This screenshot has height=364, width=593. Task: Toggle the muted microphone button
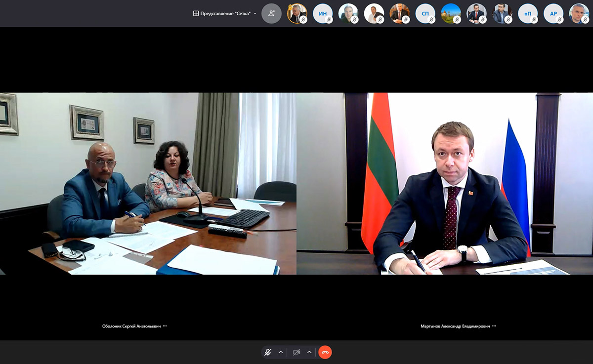click(268, 352)
